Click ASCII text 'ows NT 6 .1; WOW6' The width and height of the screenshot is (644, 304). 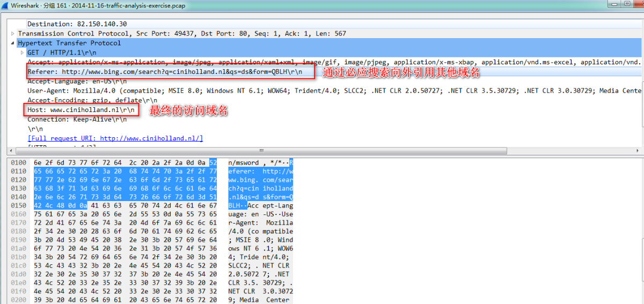click(x=260, y=248)
